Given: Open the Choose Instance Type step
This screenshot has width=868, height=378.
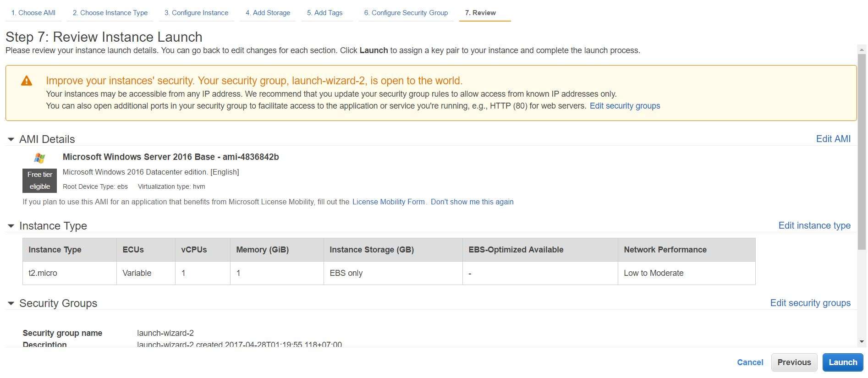Looking at the screenshot, I should pyautogui.click(x=110, y=13).
